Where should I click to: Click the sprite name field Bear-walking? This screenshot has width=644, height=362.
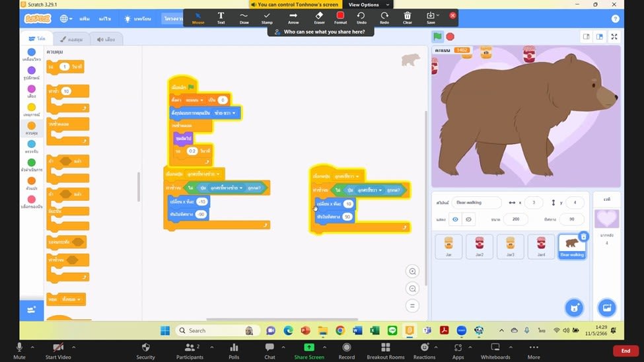click(476, 203)
